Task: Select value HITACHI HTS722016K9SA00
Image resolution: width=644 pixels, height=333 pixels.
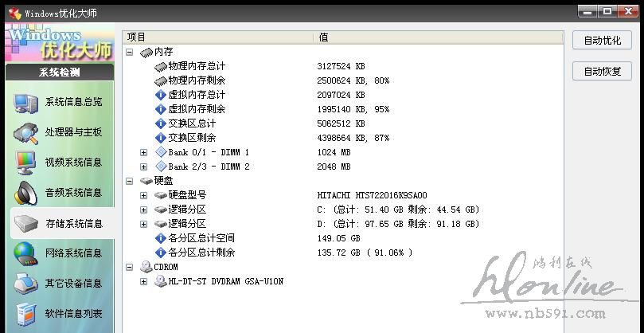Action: [x=372, y=195]
